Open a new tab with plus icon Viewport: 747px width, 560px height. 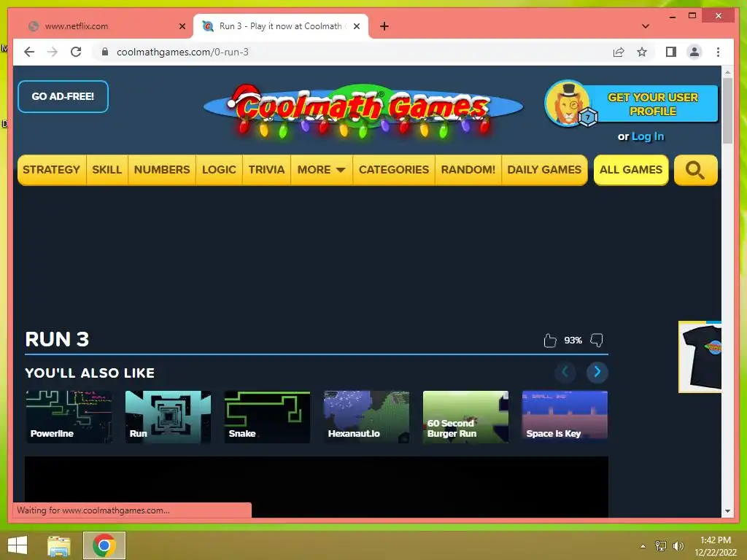tap(384, 26)
